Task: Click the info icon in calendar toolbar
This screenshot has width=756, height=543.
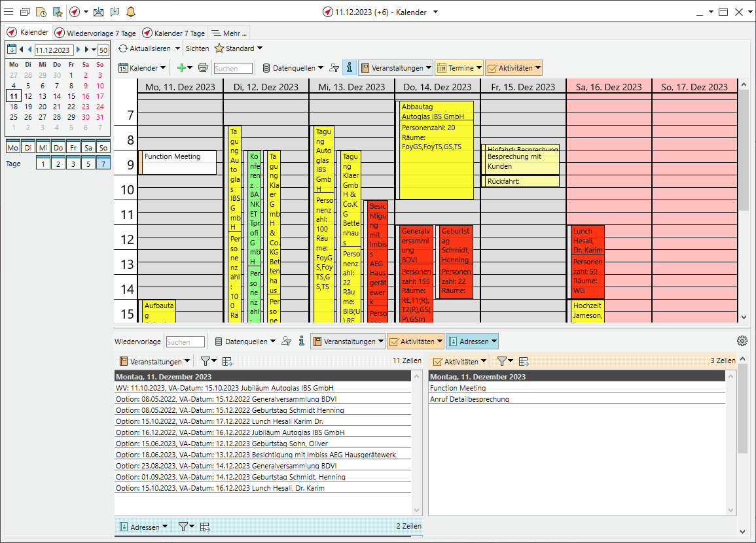Action: tap(350, 68)
